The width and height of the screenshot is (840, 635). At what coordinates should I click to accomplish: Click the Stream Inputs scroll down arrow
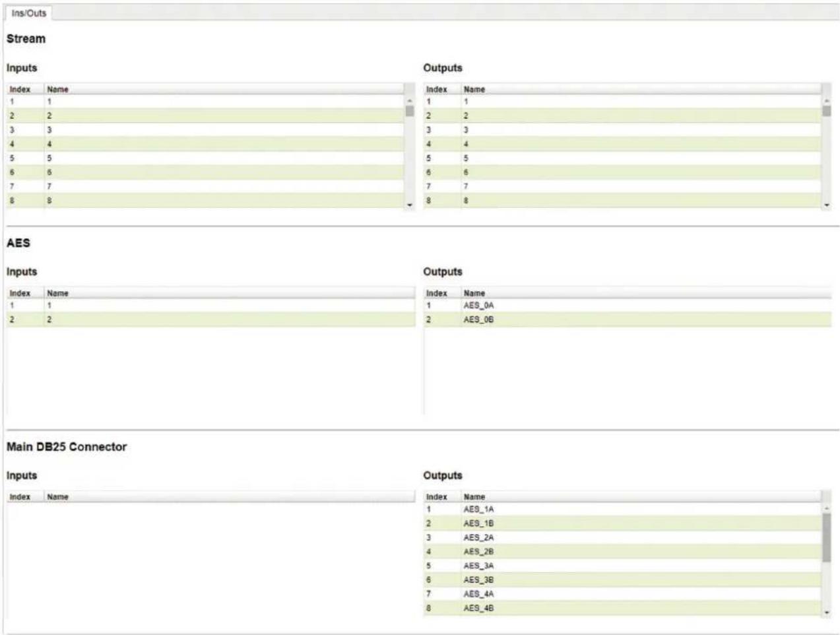[410, 205]
